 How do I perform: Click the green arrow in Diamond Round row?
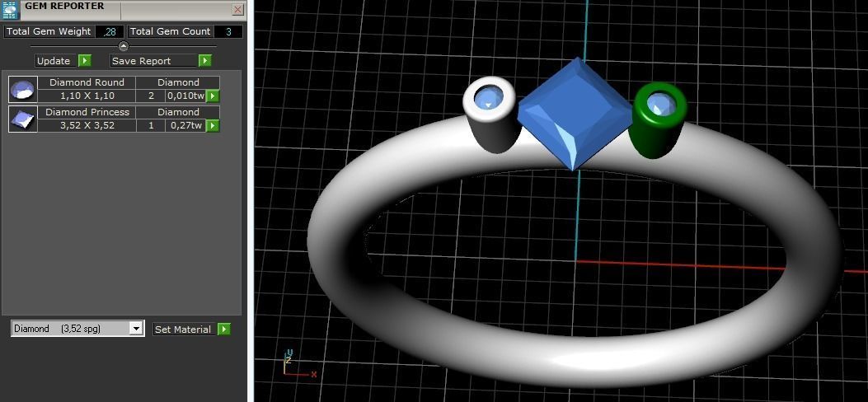(x=213, y=96)
